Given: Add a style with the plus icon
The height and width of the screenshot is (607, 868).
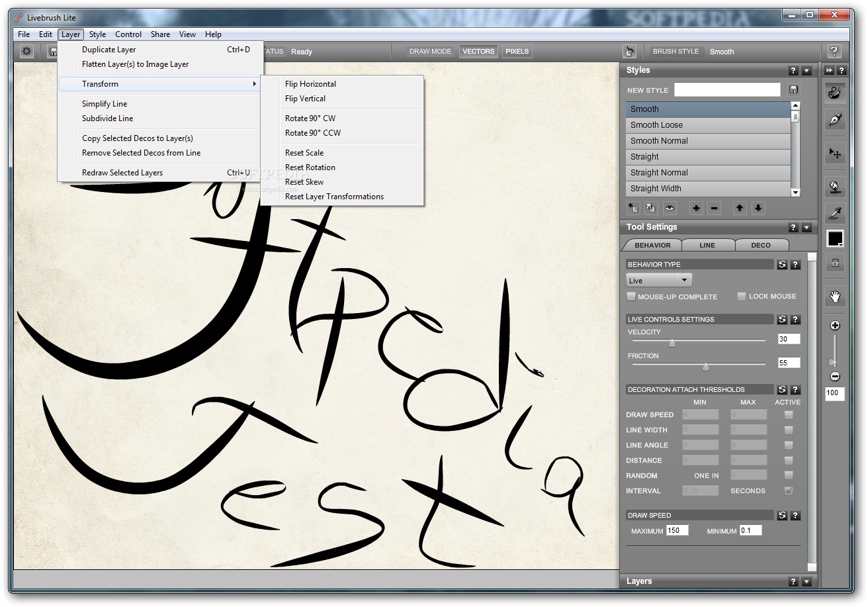Looking at the screenshot, I should pyautogui.click(x=696, y=208).
